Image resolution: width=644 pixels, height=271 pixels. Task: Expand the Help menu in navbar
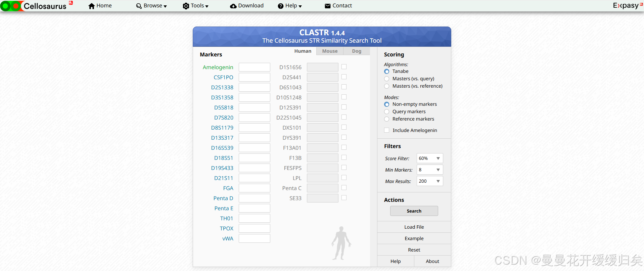[290, 6]
